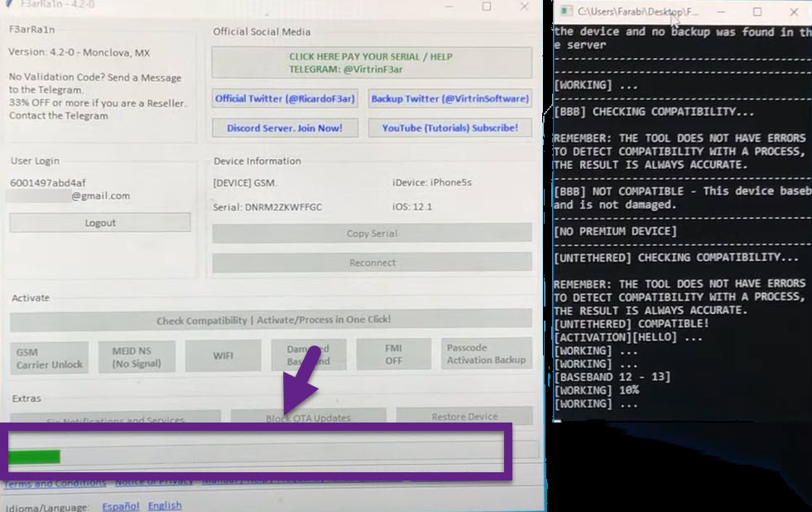
Task: Click [WORKING] 10% line in console
Action: coord(596,390)
